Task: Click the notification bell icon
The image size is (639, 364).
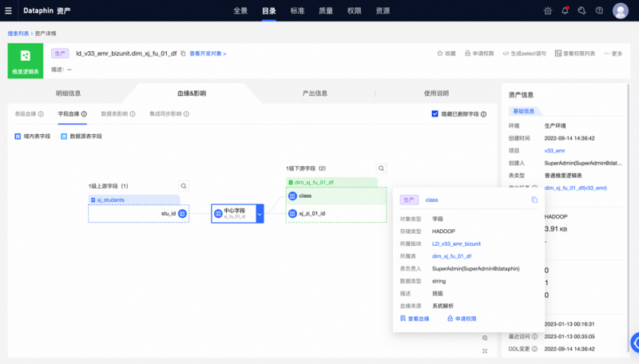Action: pyautogui.click(x=566, y=10)
